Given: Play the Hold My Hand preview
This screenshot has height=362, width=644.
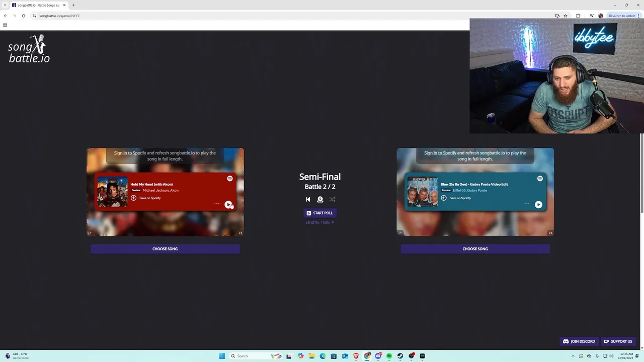Looking at the screenshot, I should 228,205.
